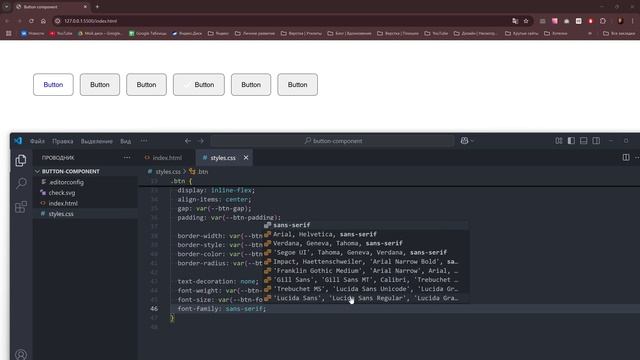Viewport: 640px width, 360px height.
Task: Click the styles.css breadcrumb
Action: pos(168,172)
